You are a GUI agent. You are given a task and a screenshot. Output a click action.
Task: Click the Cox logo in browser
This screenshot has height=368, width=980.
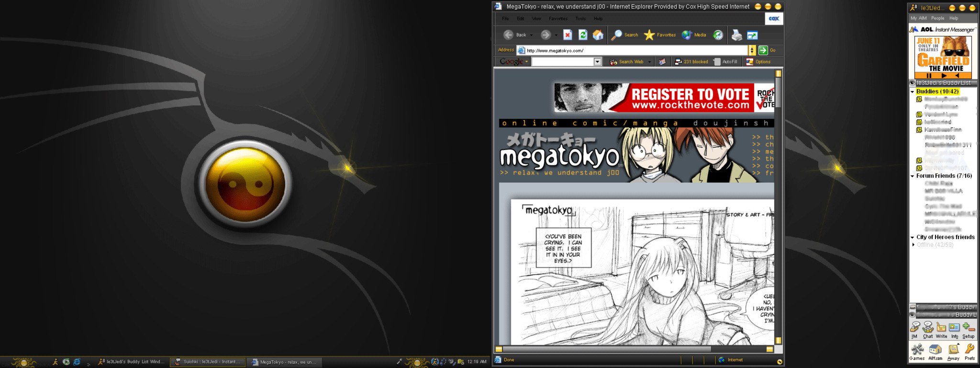tap(774, 19)
